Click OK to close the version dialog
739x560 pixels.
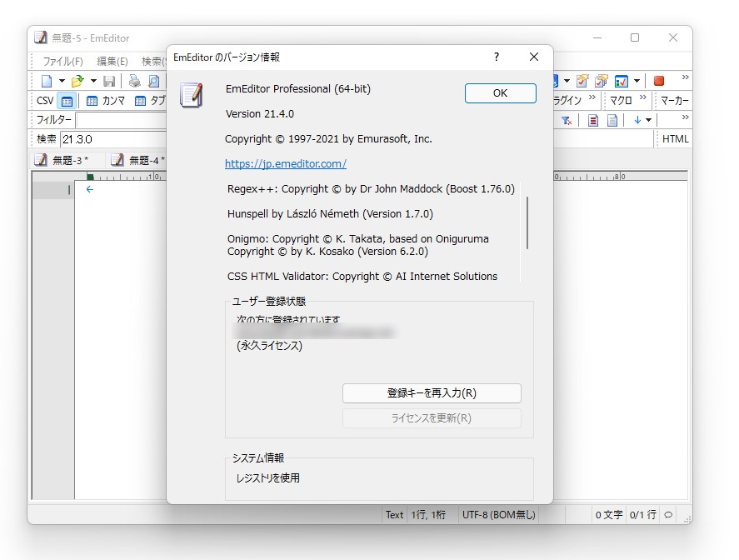click(499, 93)
